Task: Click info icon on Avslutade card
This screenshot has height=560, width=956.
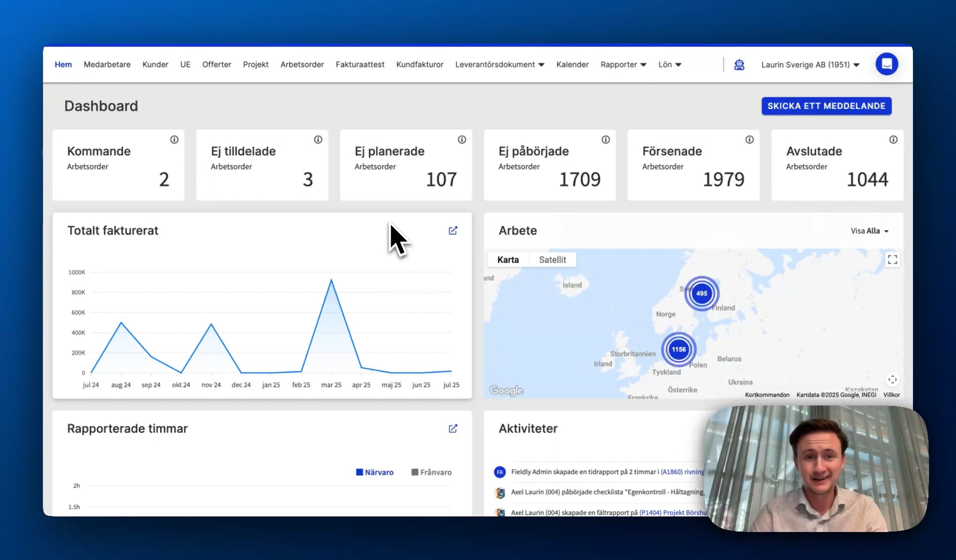Action: click(893, 139)
